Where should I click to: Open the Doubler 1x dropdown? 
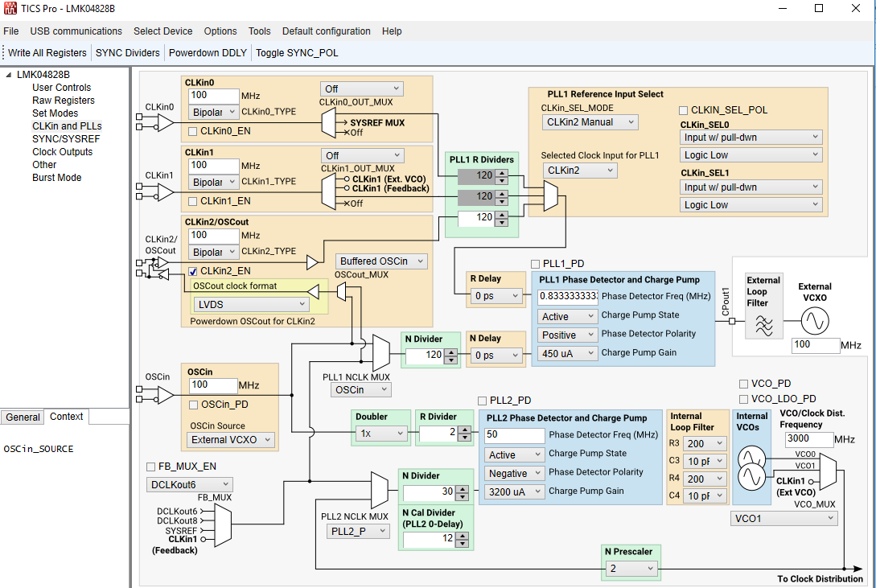coord(381,434)
